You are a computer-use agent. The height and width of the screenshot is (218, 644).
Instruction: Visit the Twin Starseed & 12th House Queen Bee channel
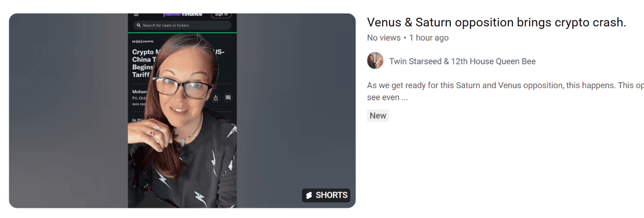pyautogui.click(x=462, y=61)
